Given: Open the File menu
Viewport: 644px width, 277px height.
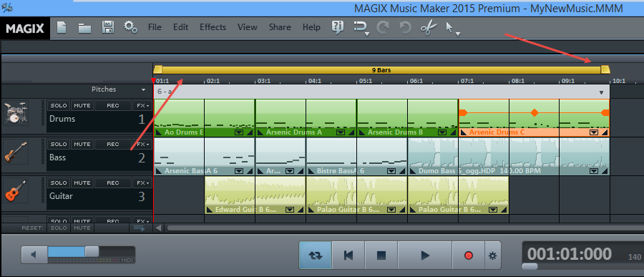Looking at the screenshot, I should pos(155,27).
